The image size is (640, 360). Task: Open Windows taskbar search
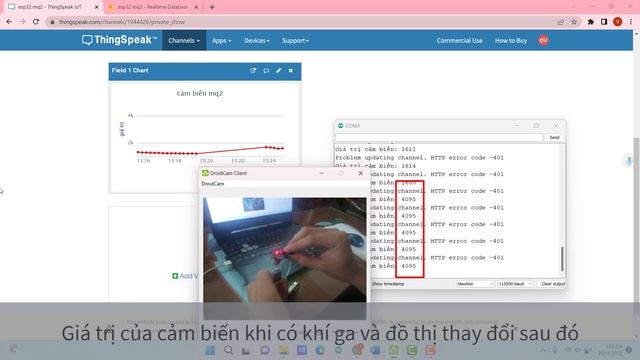tap(229, 350)
